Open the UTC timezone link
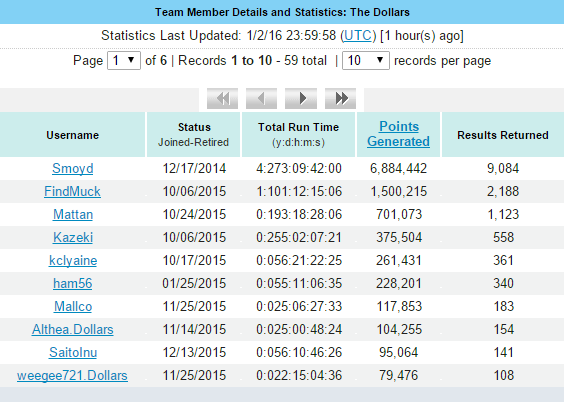The image size is (564, 402). click(x=358, y=36)
